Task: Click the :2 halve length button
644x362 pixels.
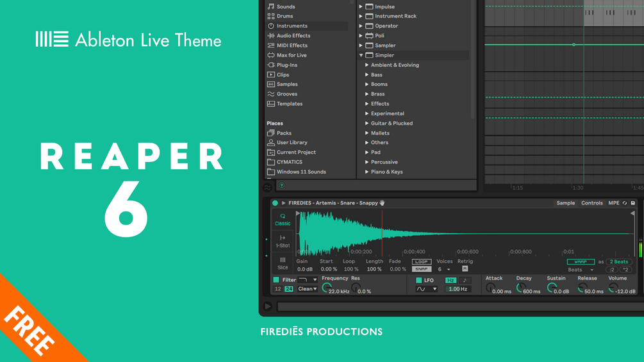Action: point(612,270)
